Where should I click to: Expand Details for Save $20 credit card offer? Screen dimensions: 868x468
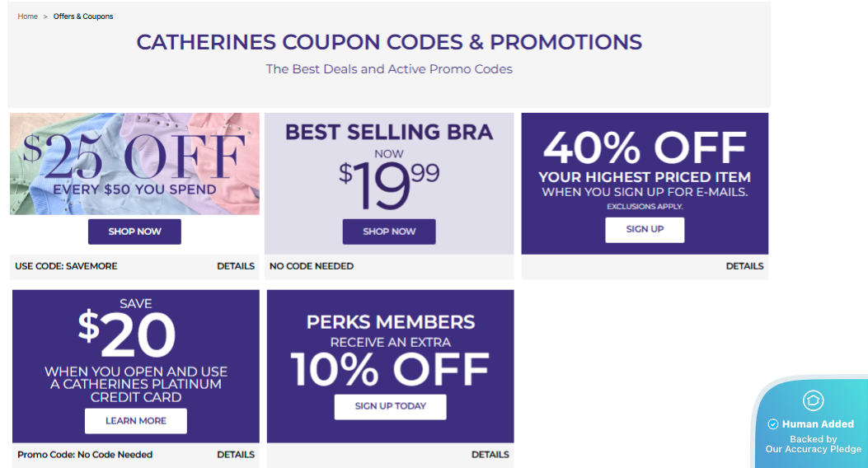pos(236,454)
